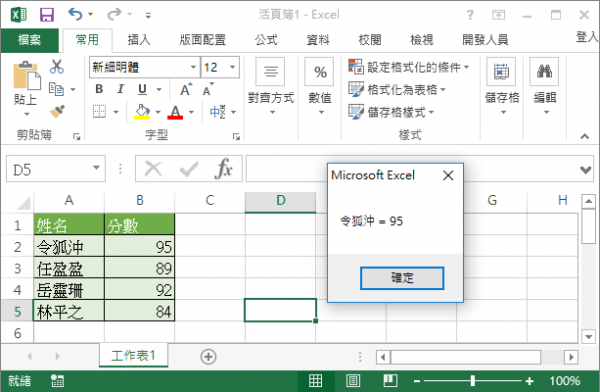Viewport: 600px width, 392px height.
Task: Toggle Bold formatting
Action: tap(99, 89)
